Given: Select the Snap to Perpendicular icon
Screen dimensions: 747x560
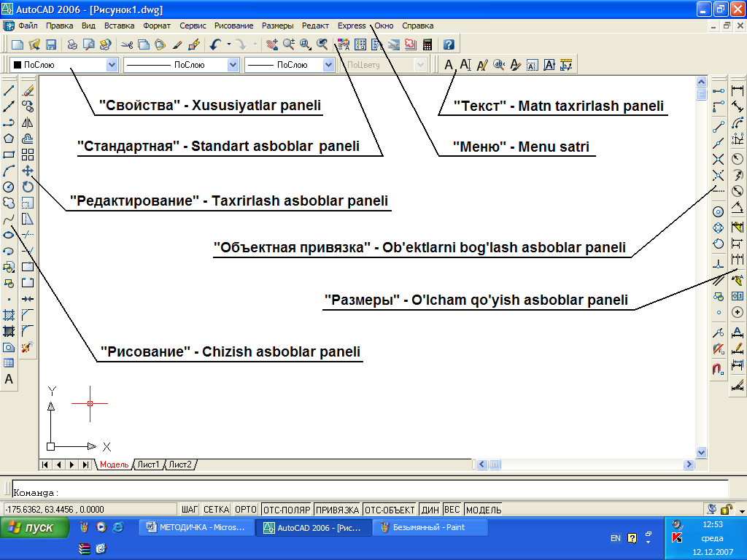Looking at the screenshot, I should coord(719,263).
